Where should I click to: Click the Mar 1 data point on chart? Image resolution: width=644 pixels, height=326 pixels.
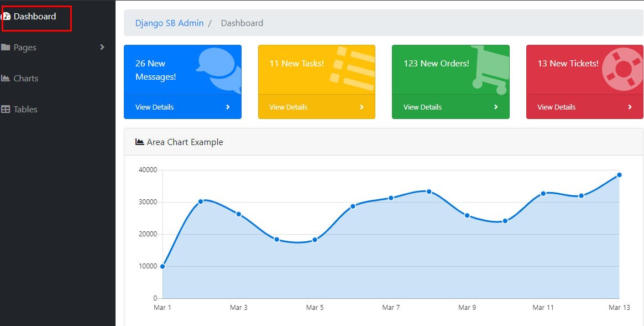pos(163,266)
